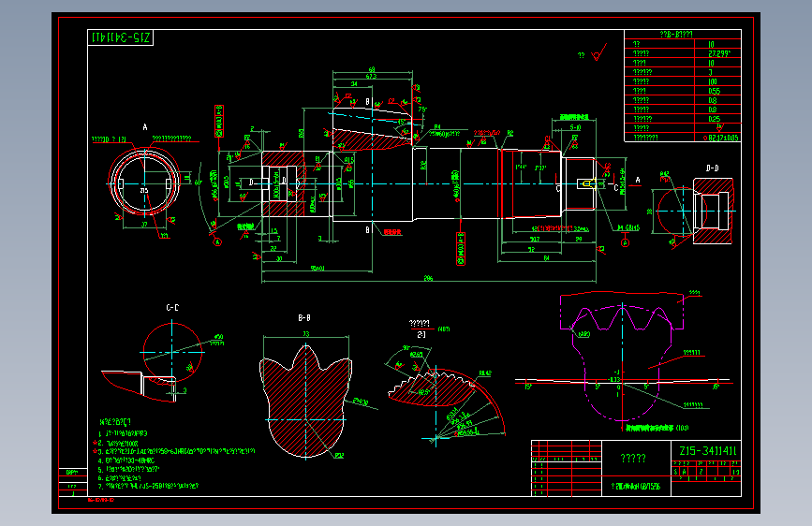Click the 75° angle annotation
The image size is (812, 526).
[422, 110]
